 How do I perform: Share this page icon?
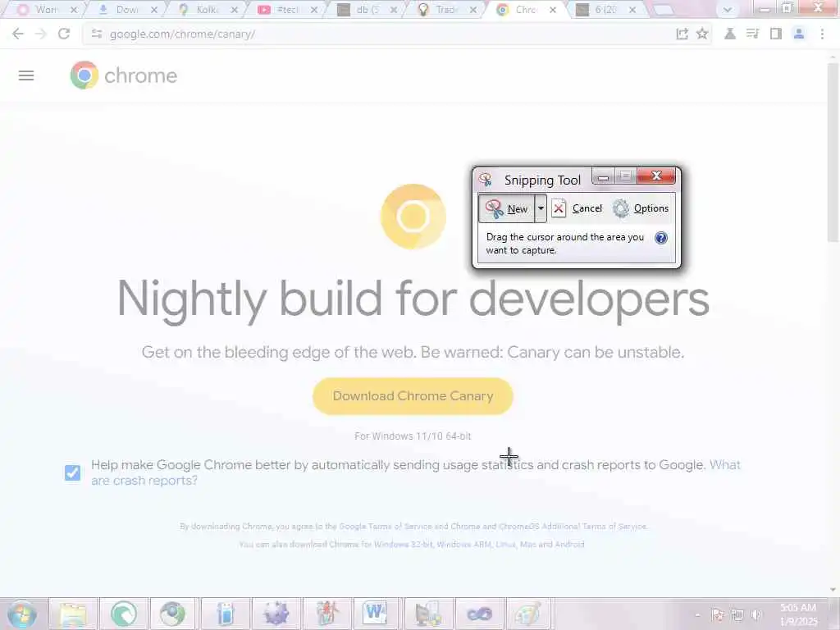click(682, 34)
